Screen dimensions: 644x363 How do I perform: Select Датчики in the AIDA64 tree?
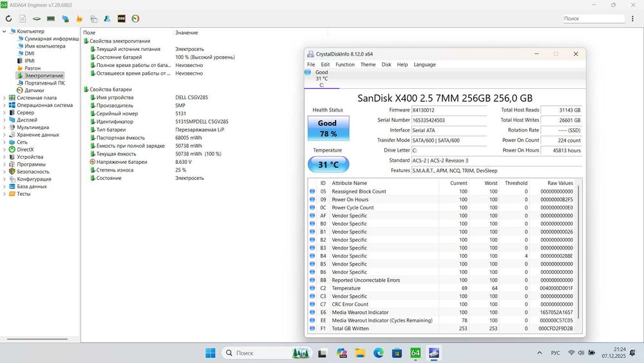tap(34, 90)
